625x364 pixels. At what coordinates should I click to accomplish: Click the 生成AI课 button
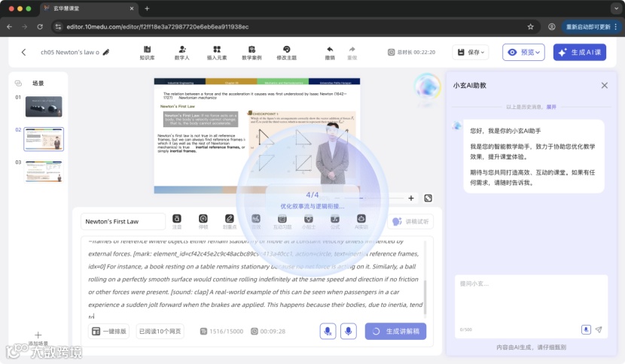(580, 52)
